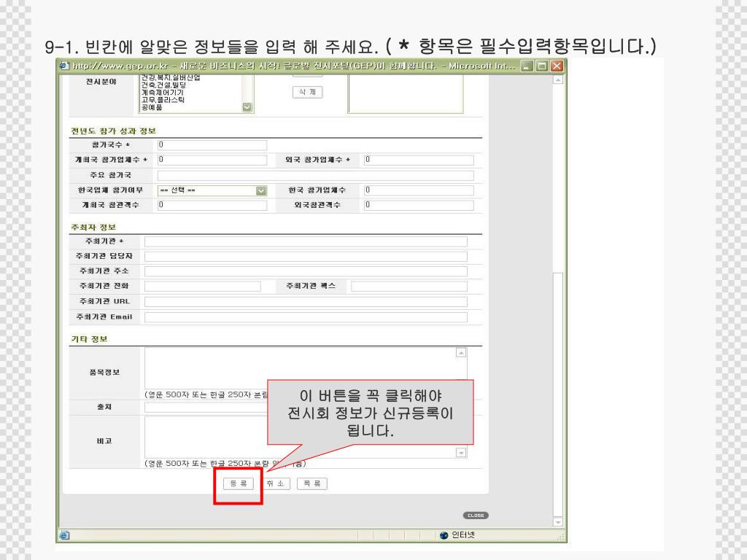Click the Internet Explorer page icon in title bar
The image size is (747, 560).
pyautogui.click(x=64, y=66)
